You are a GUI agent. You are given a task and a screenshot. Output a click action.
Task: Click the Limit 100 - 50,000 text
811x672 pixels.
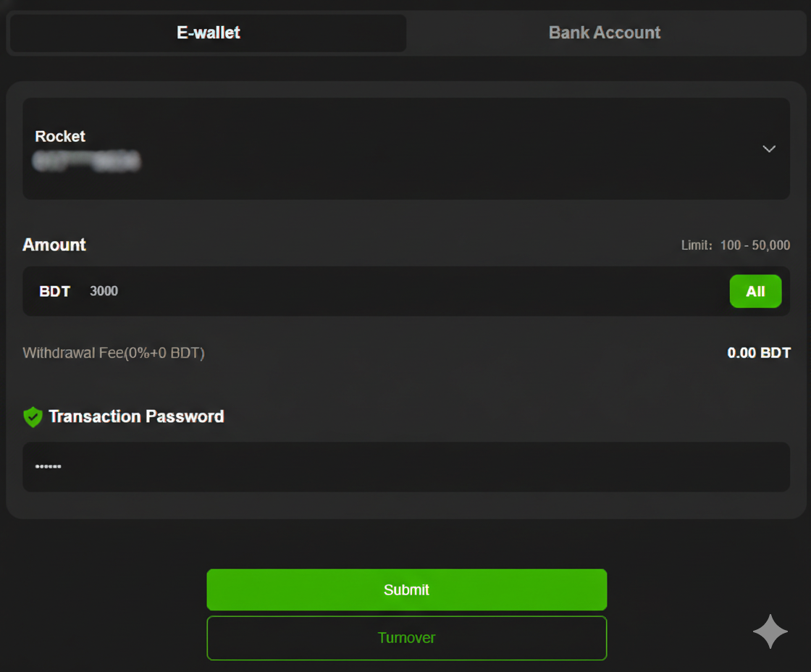coord(736,245)
